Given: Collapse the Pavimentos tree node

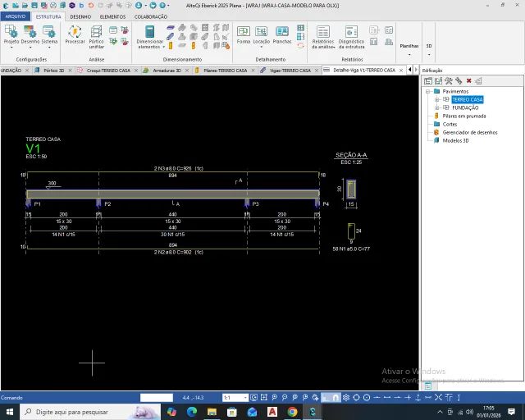Looking at the screenshot, I should point(427,91).
